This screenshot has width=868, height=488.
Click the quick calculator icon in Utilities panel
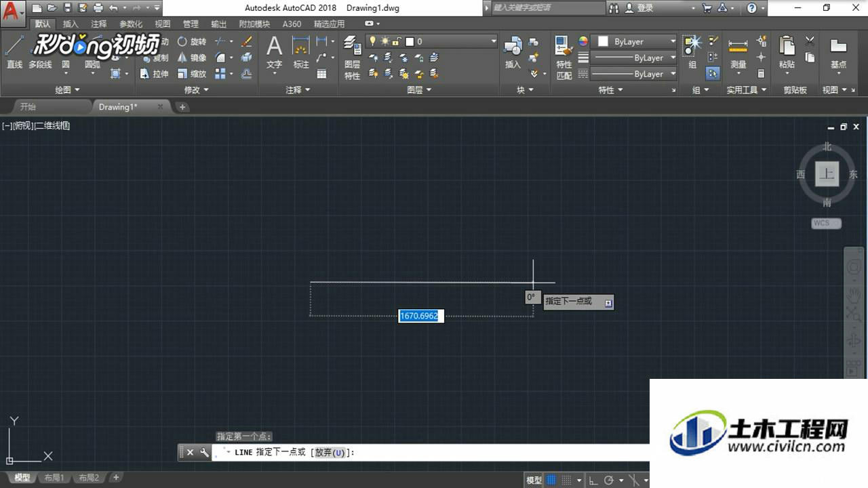(761, 74)
